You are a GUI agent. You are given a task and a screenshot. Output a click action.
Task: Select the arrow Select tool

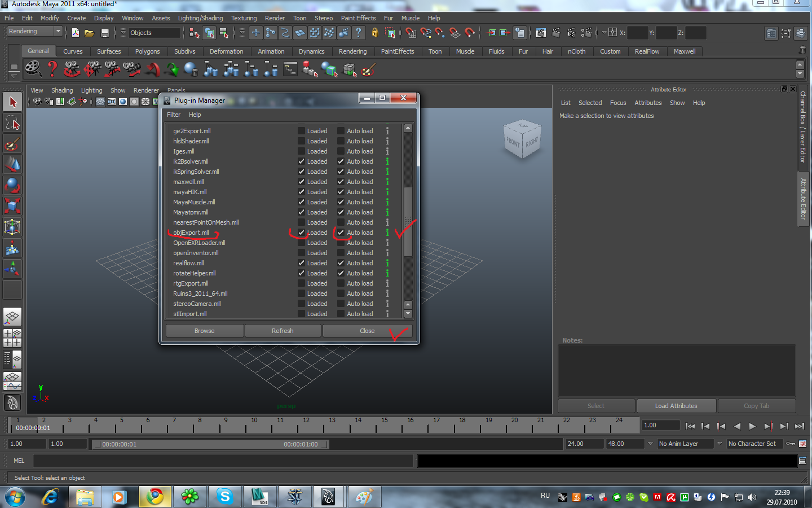12,102
